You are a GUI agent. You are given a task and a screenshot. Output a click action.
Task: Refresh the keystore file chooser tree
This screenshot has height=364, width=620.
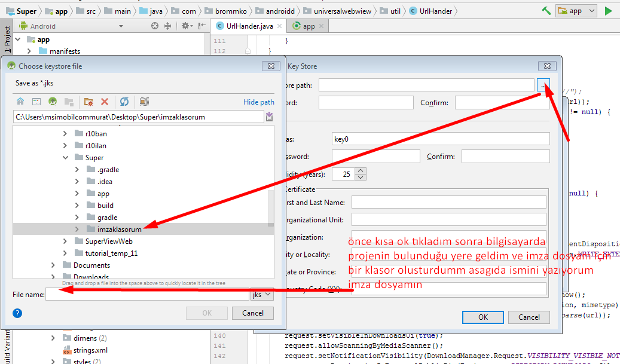(124, 102)
